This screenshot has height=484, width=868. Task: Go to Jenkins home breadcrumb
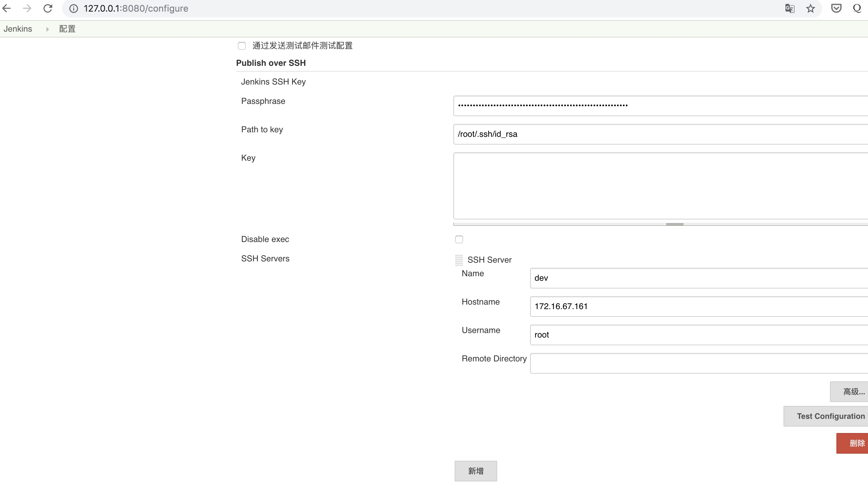pyautogui.click(x=18, y=29)
